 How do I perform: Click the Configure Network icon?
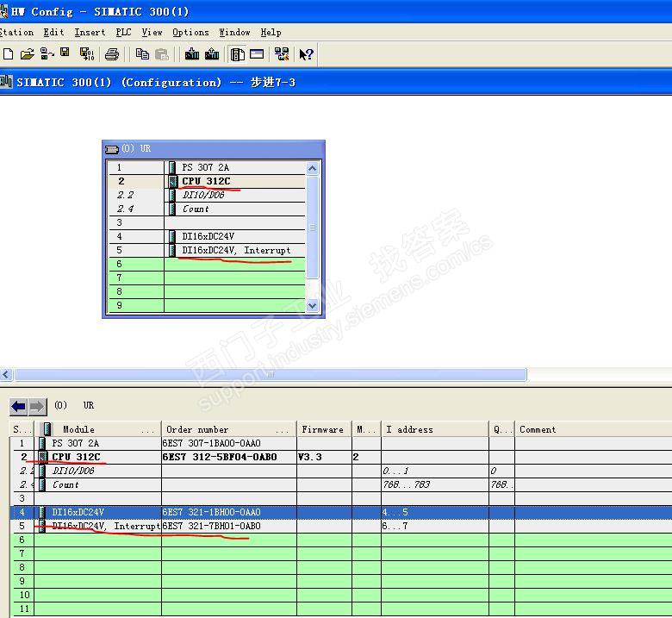(x=282, y=54)
